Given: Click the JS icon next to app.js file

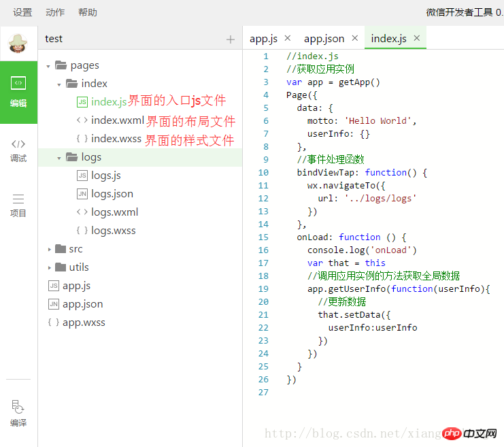Looking at the screenshot, I should (x=54, y=286).
